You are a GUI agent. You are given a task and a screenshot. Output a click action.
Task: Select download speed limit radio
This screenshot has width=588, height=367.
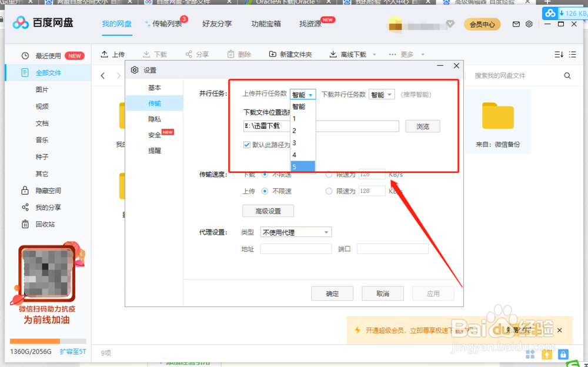[x=329, y=175]
